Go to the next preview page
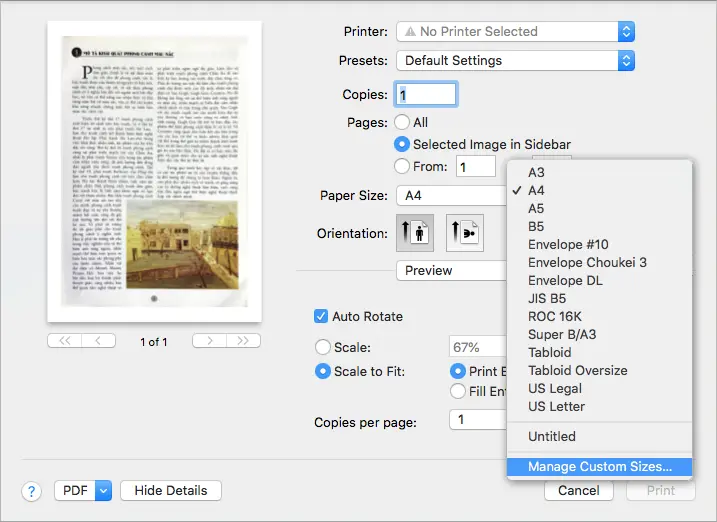 point(208,341)
